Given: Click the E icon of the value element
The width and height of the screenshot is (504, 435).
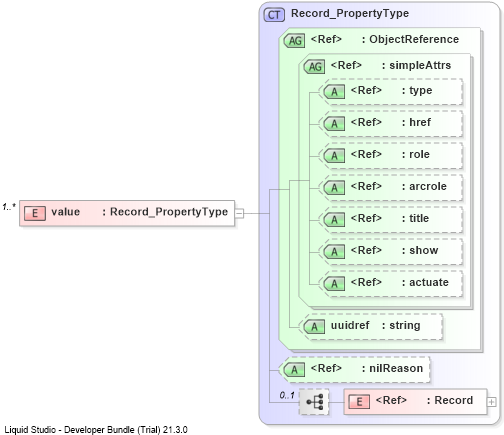Looking at the screenshot, I should [35, 213].
